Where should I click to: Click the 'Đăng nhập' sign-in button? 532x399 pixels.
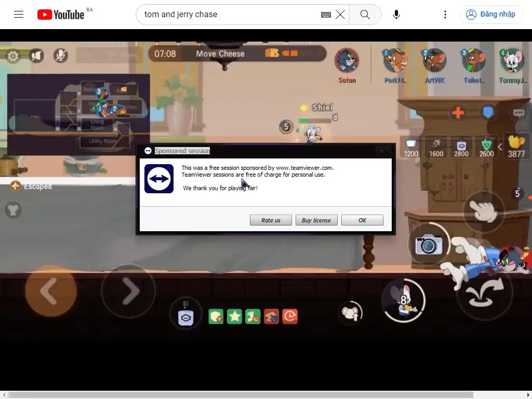pos(491,14)
